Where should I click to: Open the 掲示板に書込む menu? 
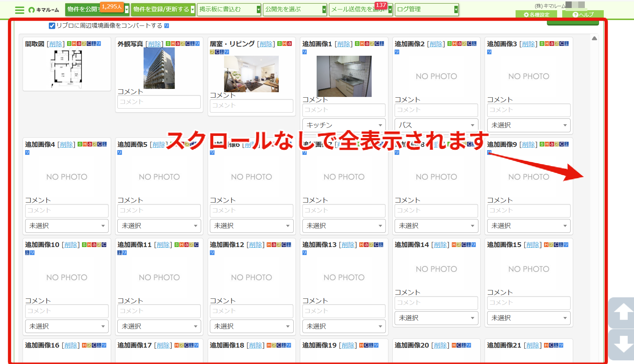click(x=229, y=9)
